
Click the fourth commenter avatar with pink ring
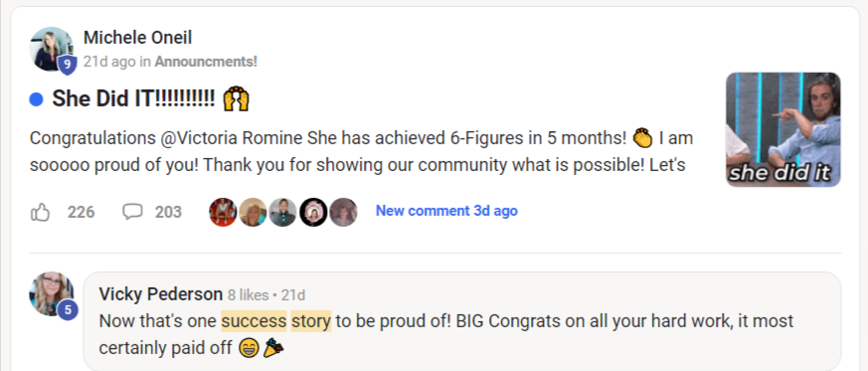click(x=313, y=212)
